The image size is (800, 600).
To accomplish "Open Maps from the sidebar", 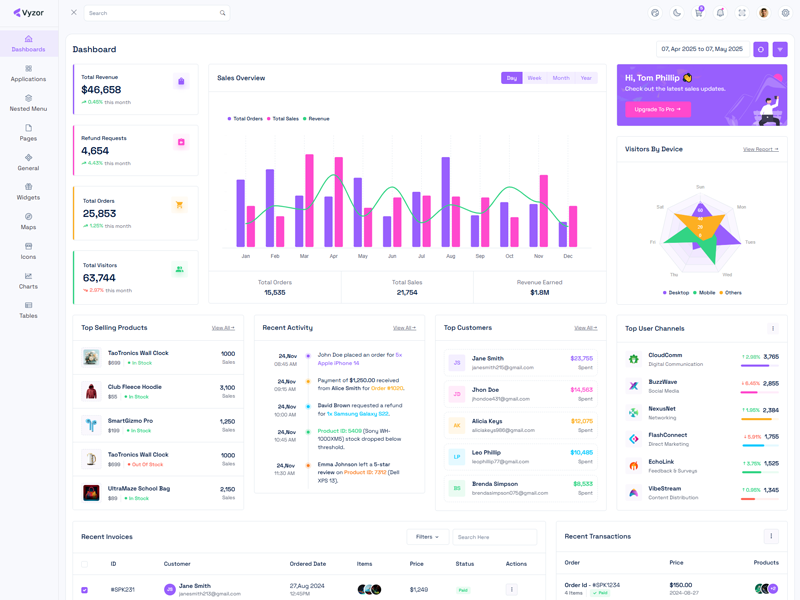I will [28, 221].
